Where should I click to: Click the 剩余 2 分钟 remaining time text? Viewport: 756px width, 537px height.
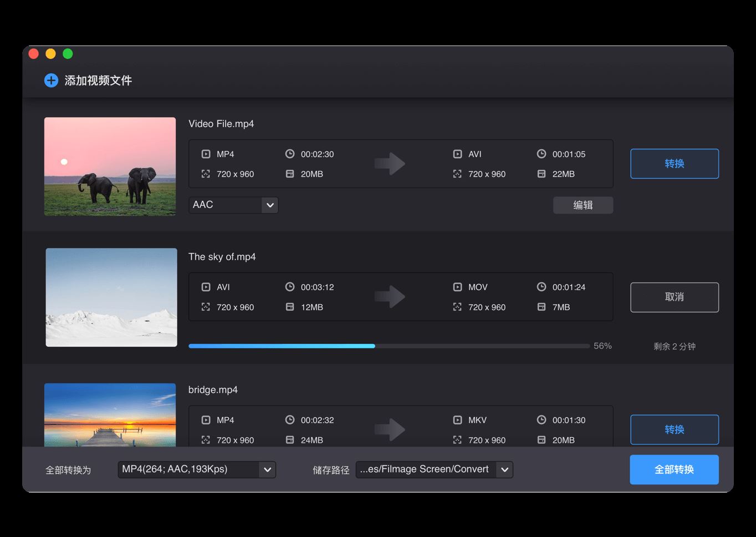[675, 346]
